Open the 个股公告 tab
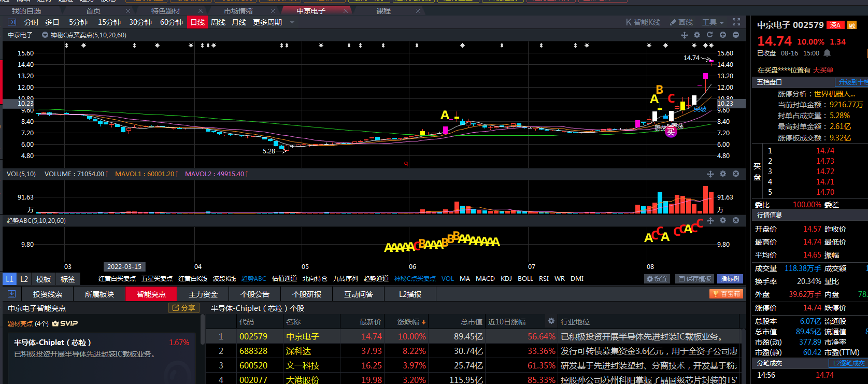 coord(255,294)
